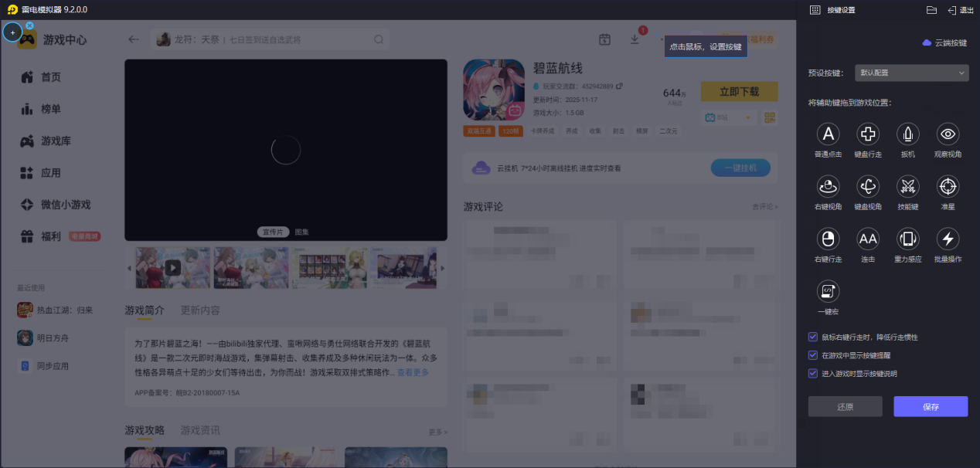
Task: Open the B站 channel dropdown
Action: pos(728,117)
